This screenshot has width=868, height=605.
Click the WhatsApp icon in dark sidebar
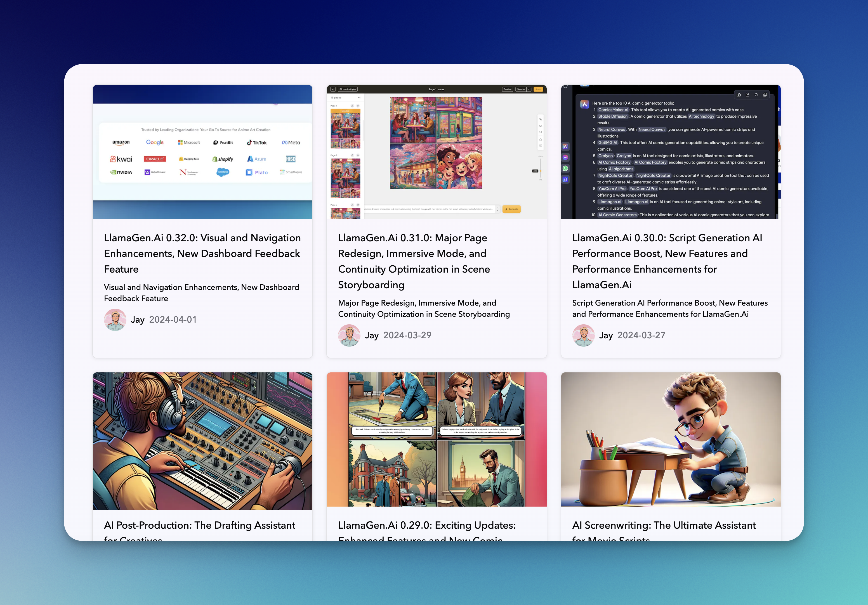click(x=565, y=169)
